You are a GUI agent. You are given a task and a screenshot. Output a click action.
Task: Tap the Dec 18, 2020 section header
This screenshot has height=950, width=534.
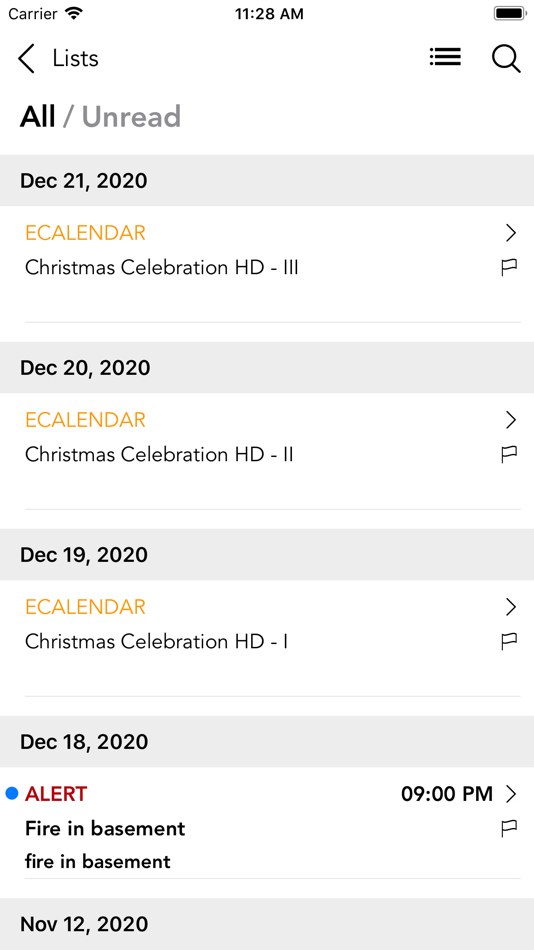coord(267,742)
